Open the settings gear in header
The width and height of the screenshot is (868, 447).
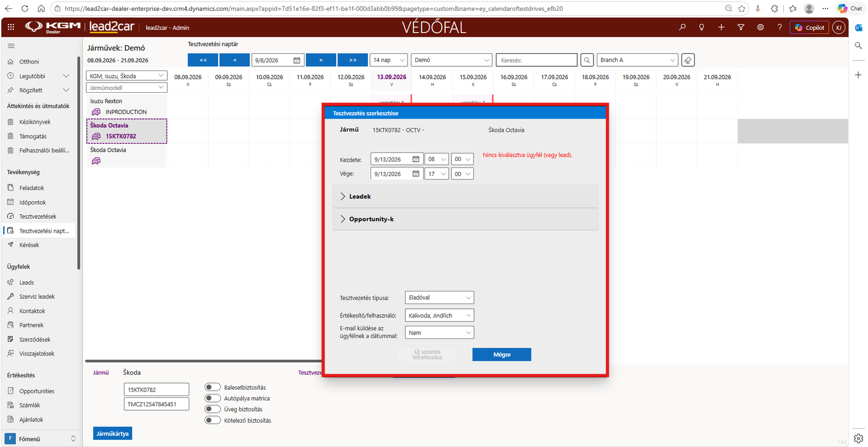760,27
